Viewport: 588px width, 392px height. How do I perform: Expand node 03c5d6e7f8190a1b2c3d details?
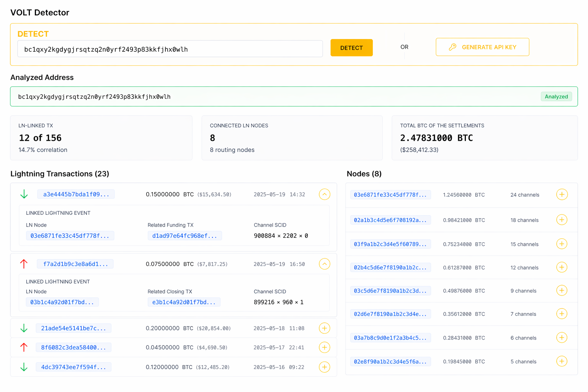562,291
